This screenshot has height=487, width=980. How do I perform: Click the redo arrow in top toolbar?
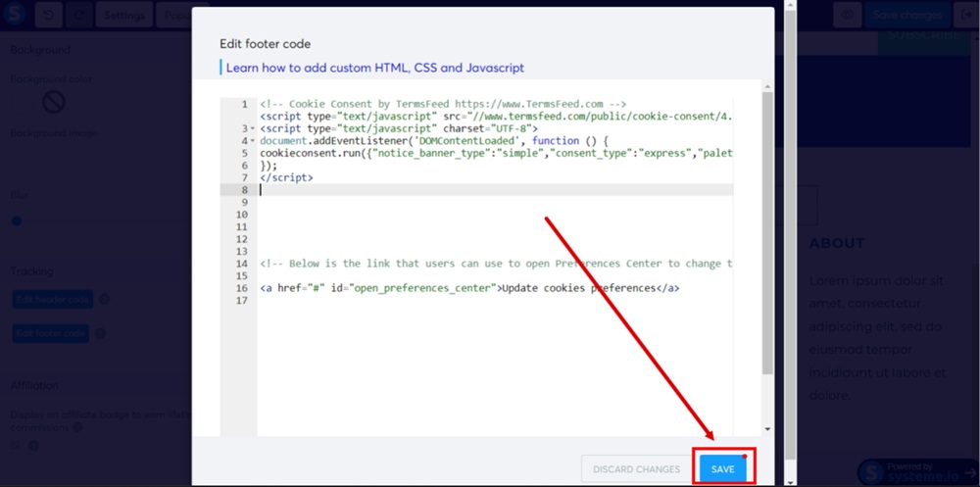pyautogui.click(x=78, y=15)
